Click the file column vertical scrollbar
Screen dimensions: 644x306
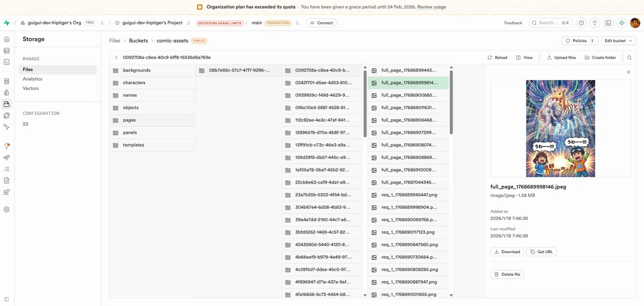[451, 102]
